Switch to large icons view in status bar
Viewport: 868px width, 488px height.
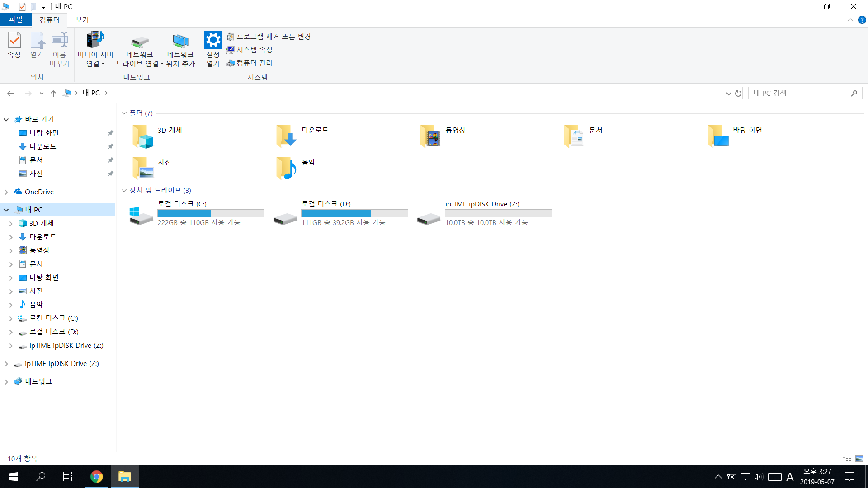[859, 459]
